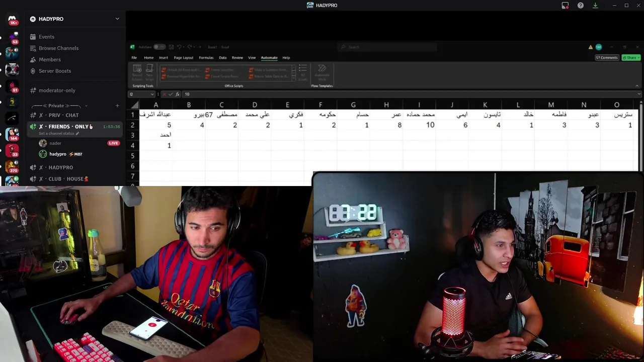Open the server with the 164 badge

12,134
